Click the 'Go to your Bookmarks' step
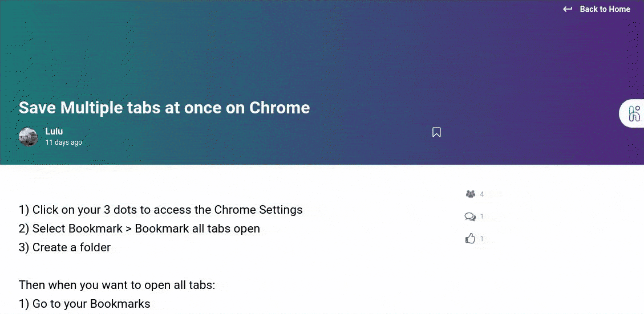The image size is (644, 314). point(85,303)
